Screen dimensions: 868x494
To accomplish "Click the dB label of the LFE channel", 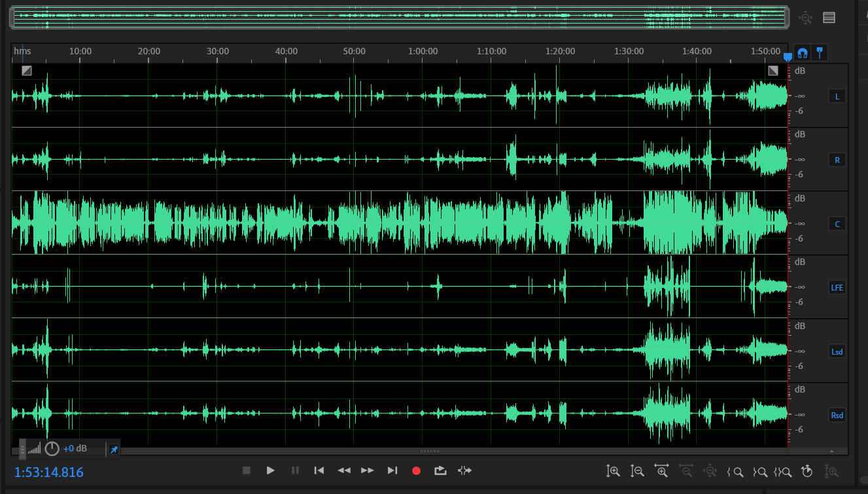I will point(800,262).
